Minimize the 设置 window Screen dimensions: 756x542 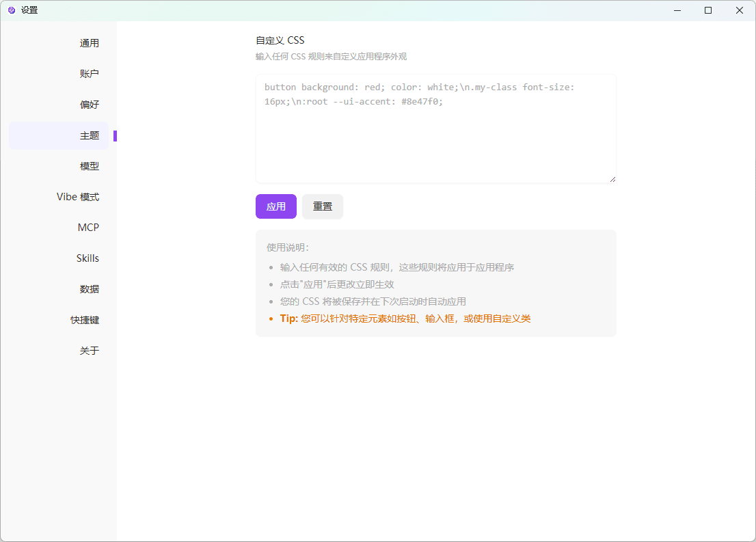(677, 10)
